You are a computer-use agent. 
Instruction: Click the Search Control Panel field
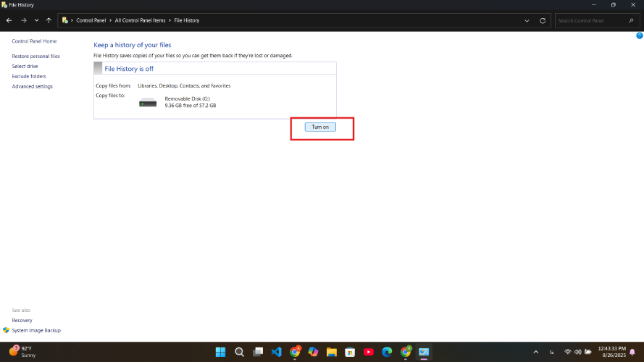590,20
